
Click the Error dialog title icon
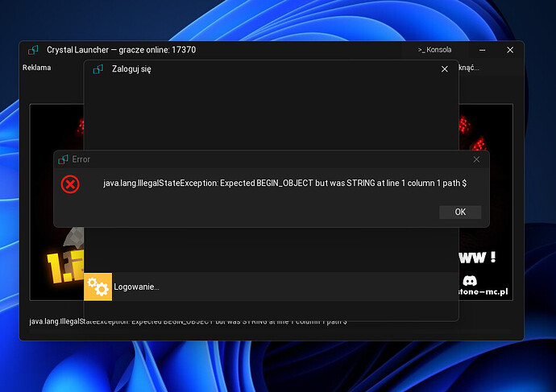[63, 159]
